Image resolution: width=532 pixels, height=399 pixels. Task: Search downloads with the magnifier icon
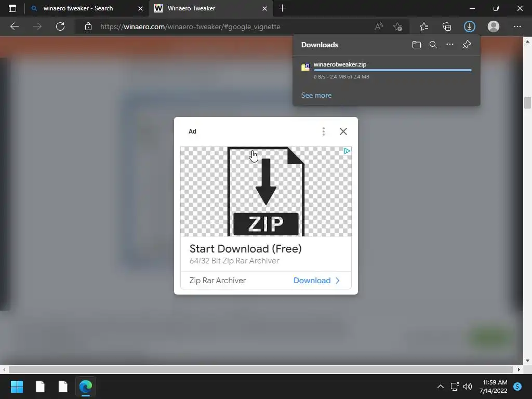(x=433, y=45)
